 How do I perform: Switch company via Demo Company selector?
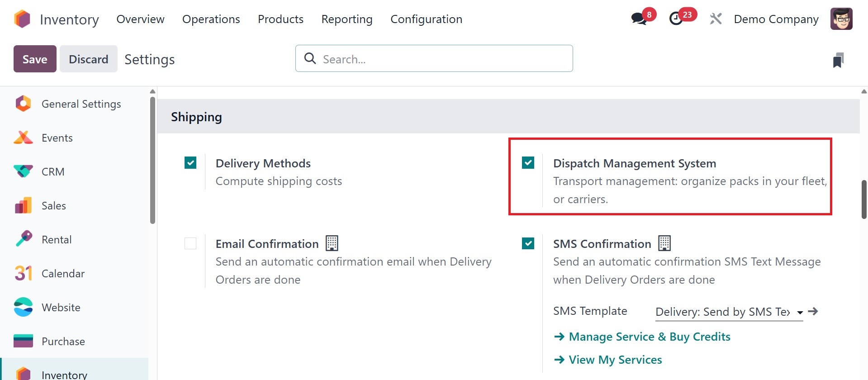(776, 19)
